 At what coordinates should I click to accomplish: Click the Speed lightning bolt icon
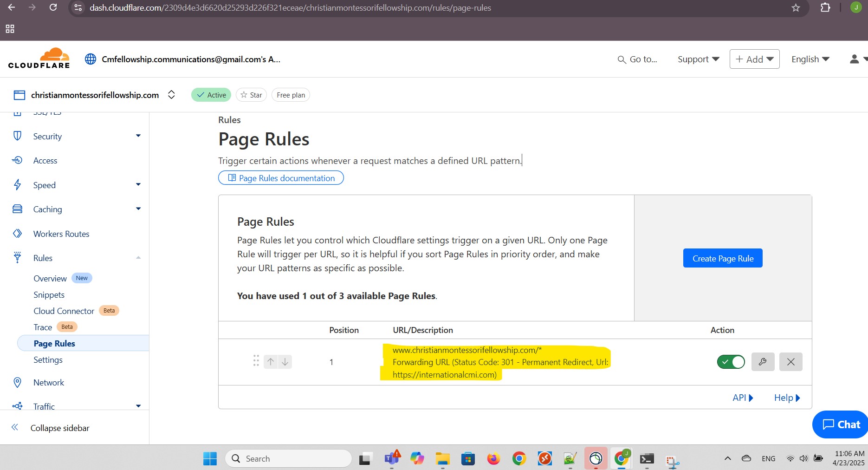pyautogui.click(x=17, y=185)
